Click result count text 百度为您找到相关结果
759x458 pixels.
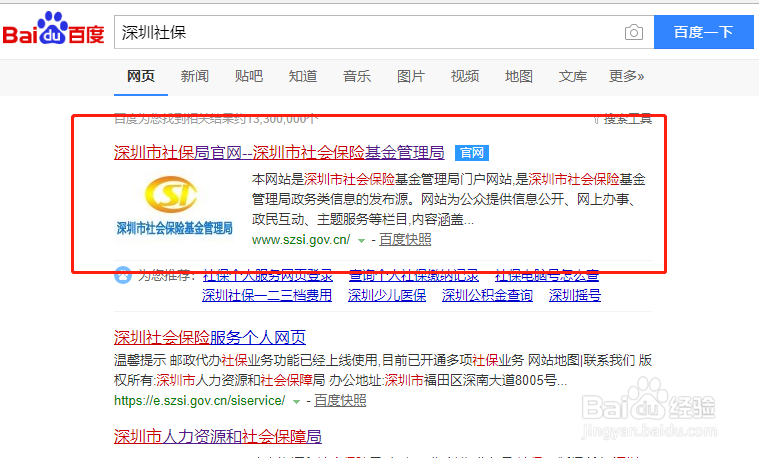click(x=216, y=119)
